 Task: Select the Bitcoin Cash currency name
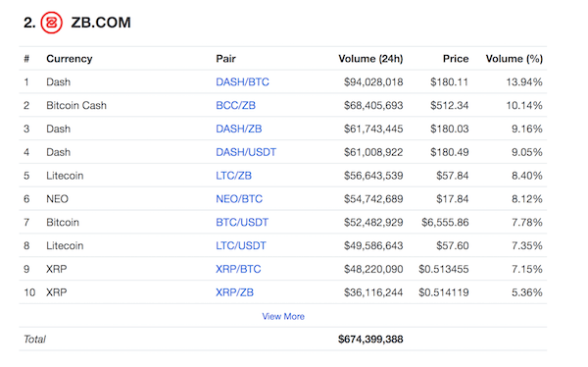point(76,105)
